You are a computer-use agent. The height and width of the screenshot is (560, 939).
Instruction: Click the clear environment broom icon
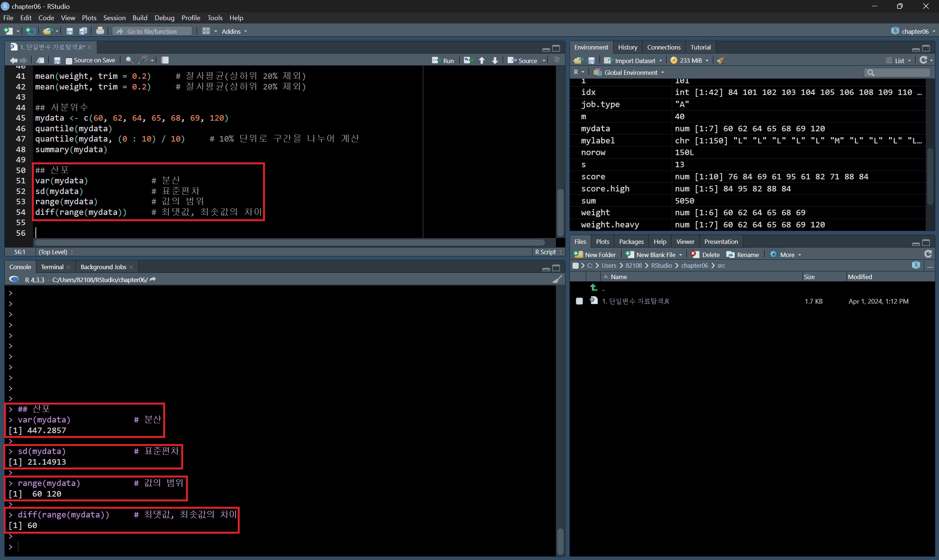[721, 61]
